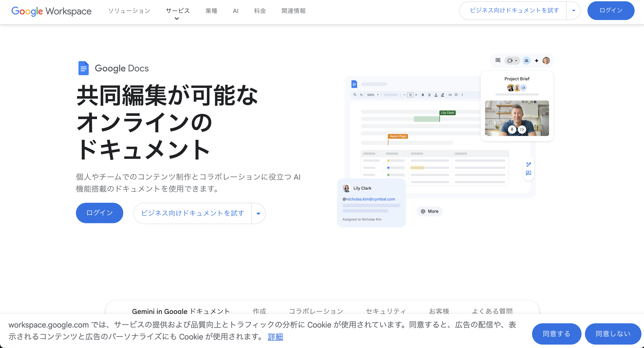Screen dimensions: 644x348
Task: Open dropdown arrow next to hero ビジネス向けドキュメントを試す
Action: pos(258,213)
